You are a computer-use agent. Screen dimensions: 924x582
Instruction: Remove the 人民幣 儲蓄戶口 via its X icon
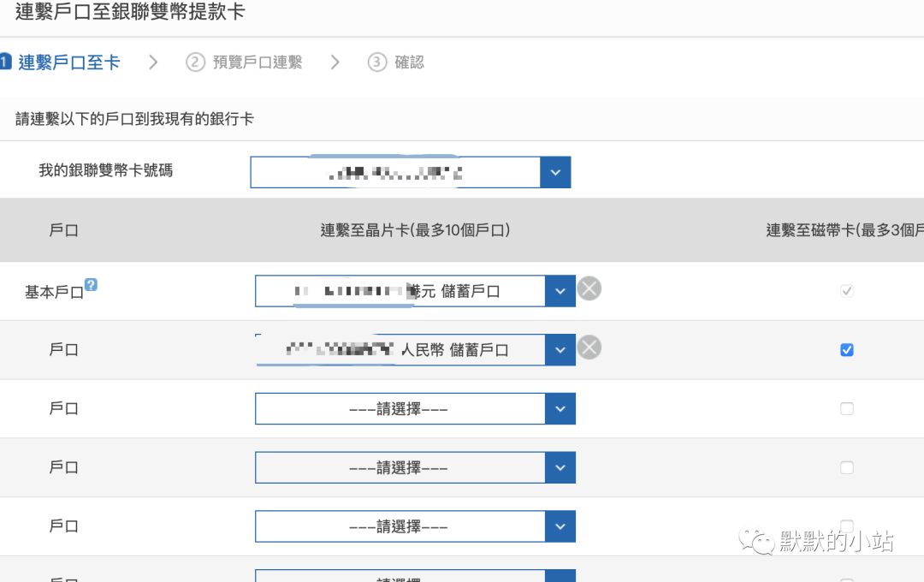[589, 347]
